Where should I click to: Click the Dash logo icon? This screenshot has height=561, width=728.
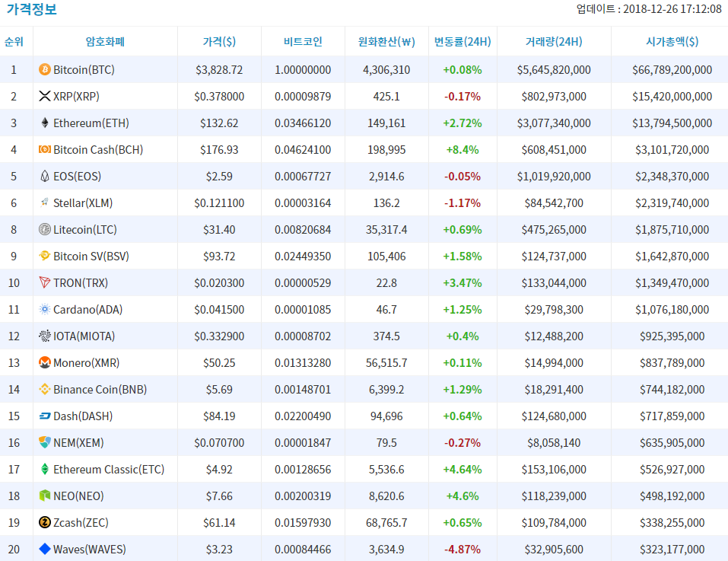point(45,416)
